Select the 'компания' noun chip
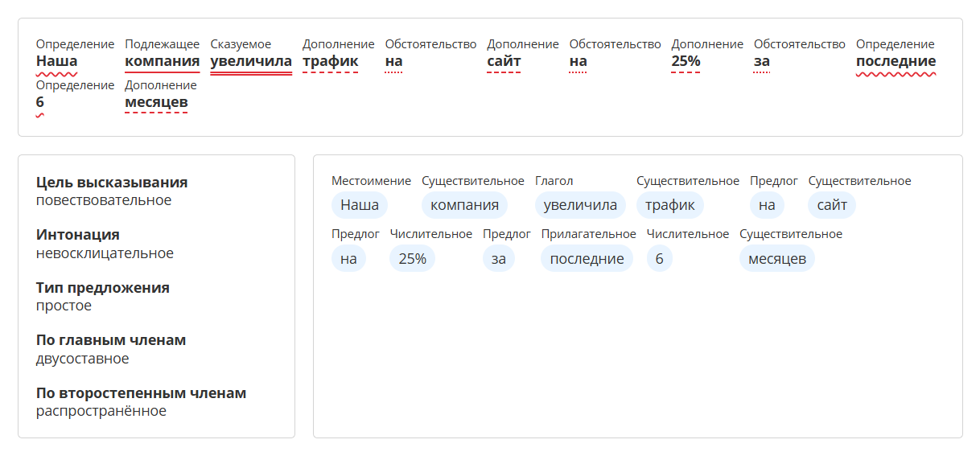980x456 pixels. (464, 205)
